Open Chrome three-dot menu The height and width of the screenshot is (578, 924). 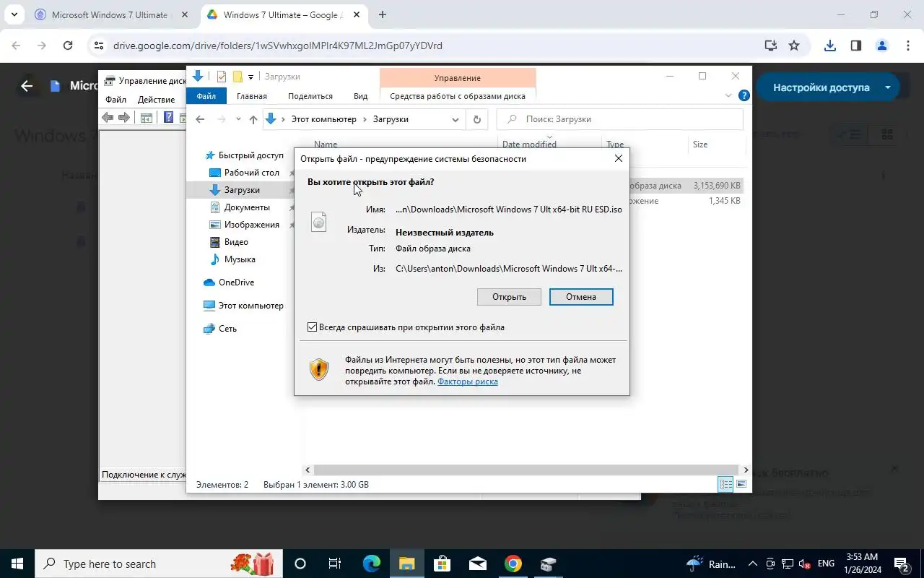click(908, 46)
